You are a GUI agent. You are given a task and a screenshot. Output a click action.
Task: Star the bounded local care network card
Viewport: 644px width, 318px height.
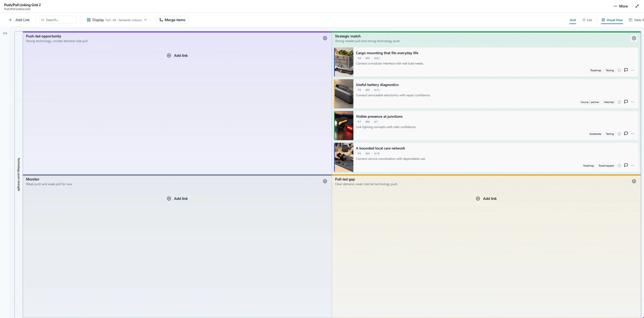pos(619,166)
